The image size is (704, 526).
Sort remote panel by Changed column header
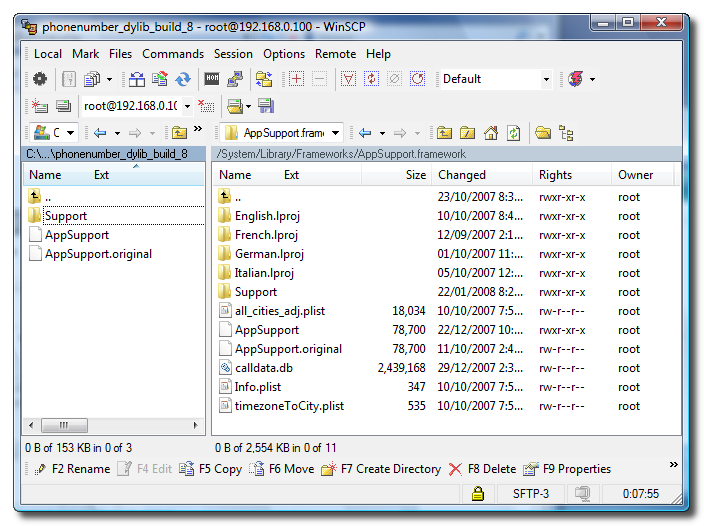tap(482, 175)
